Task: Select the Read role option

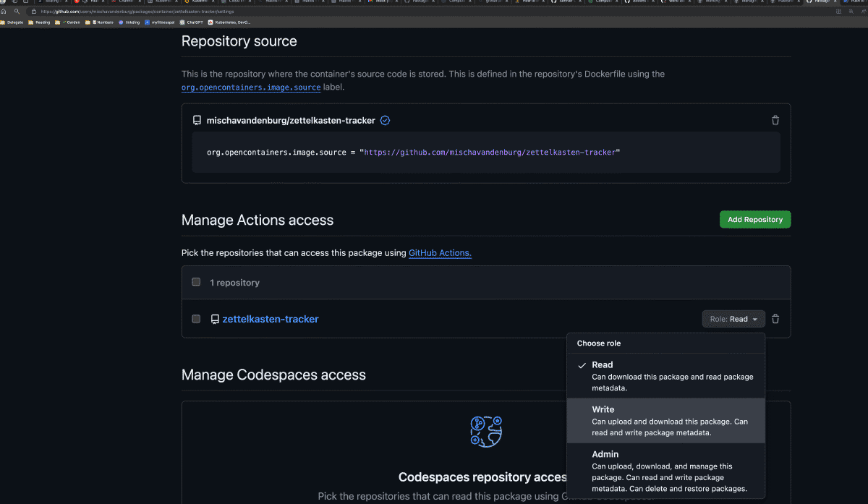Action: (665, 376)
